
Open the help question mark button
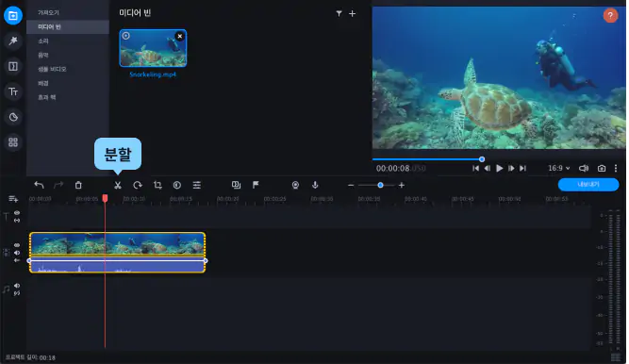[x=610, y=16]
